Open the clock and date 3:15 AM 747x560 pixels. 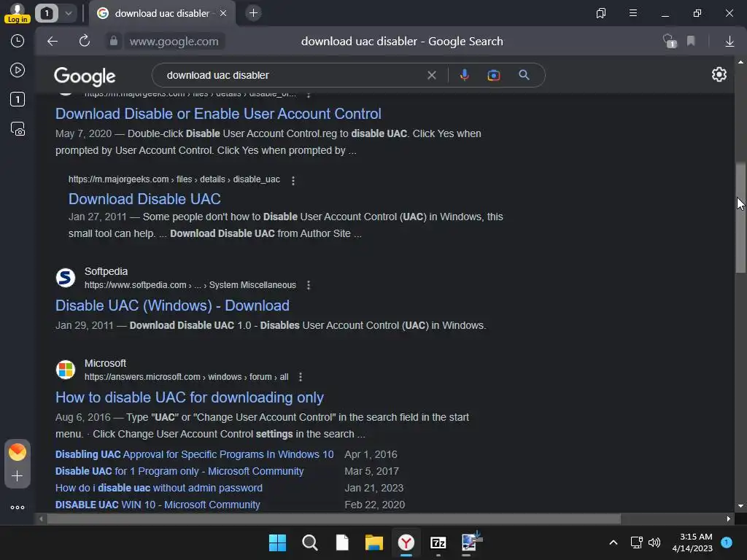(692, 542)
